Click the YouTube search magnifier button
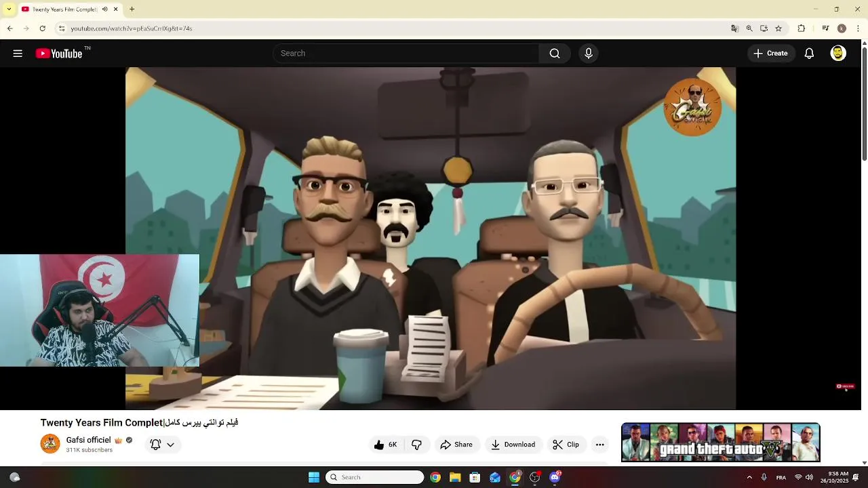This screenshot has height=488, width=868. [555, 54]
